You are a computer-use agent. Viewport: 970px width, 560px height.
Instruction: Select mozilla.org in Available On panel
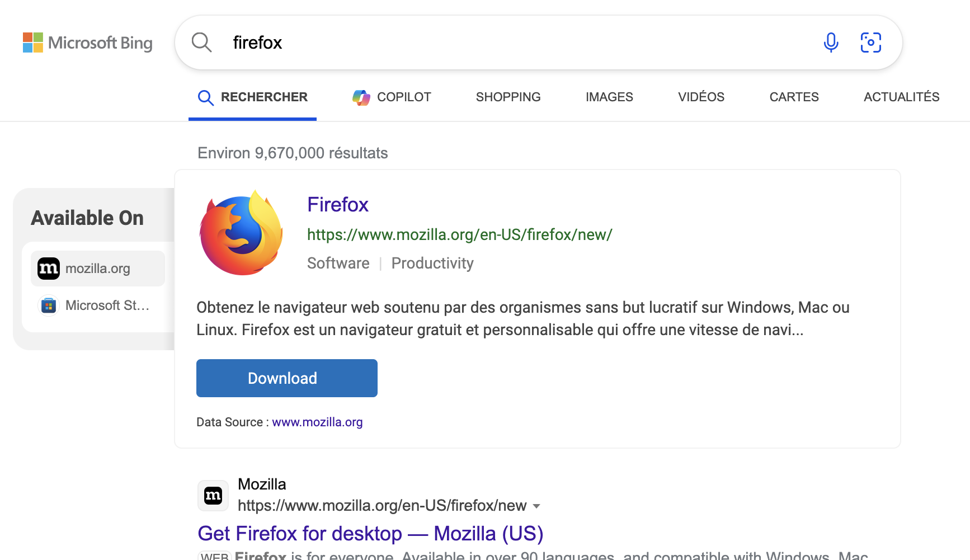tap(98, 269)
